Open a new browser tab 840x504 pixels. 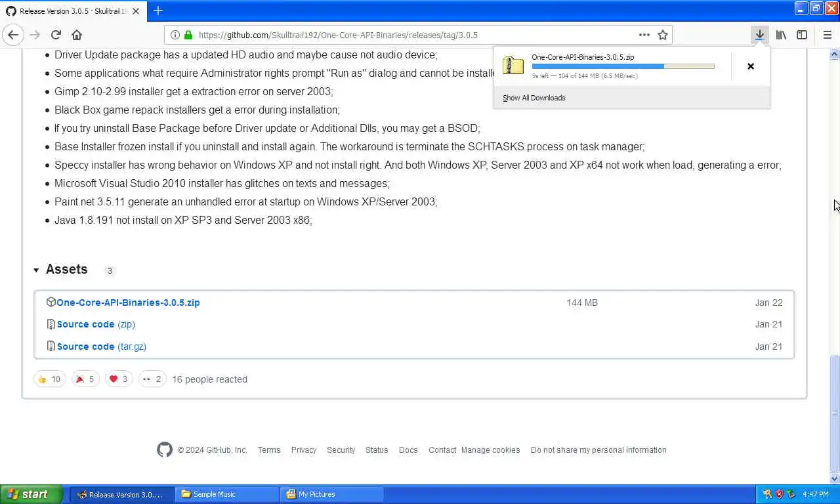(158, 10)
